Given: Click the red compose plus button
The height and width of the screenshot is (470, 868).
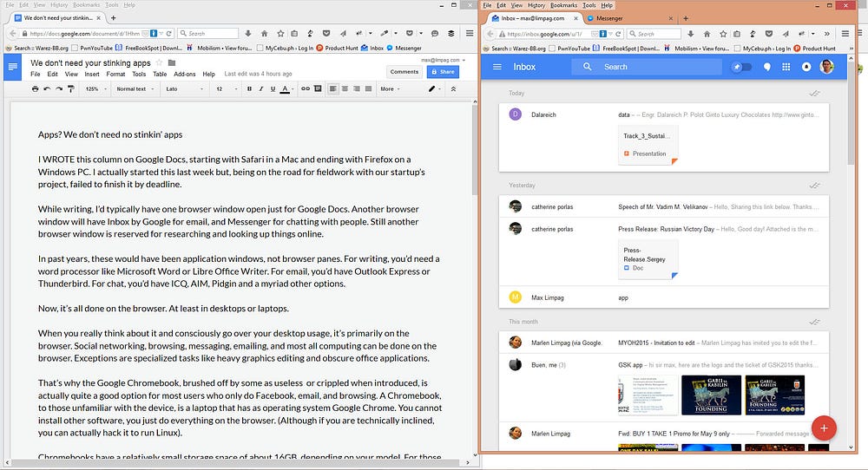Looking at the screenshot, I should 824,428.
